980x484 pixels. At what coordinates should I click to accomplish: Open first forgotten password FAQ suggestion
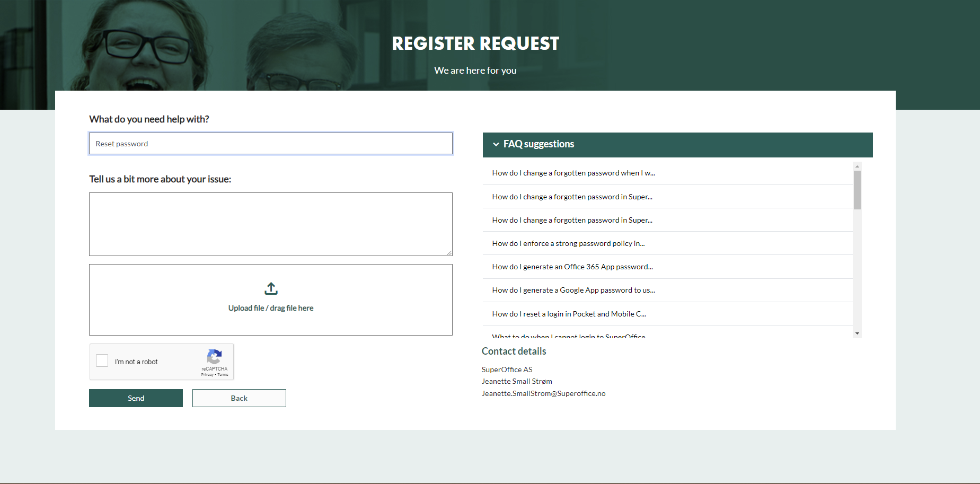(573, 173)
